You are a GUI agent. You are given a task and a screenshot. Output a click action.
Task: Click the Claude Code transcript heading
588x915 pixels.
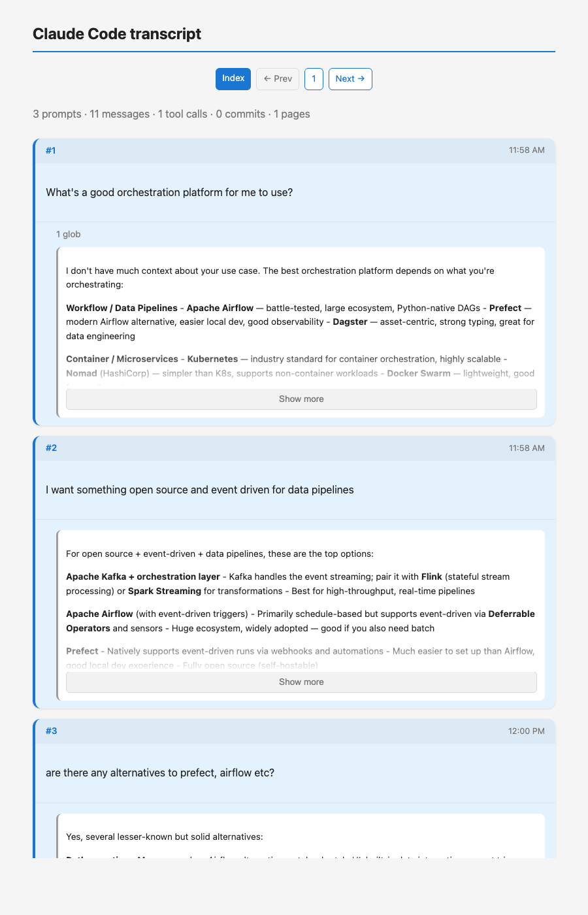tap(117, 33)
